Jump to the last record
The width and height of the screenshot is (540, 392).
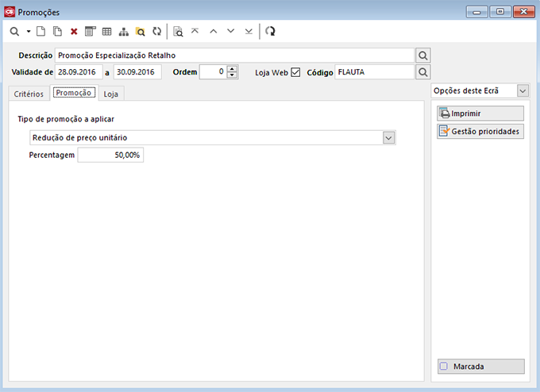coord(249,31)
